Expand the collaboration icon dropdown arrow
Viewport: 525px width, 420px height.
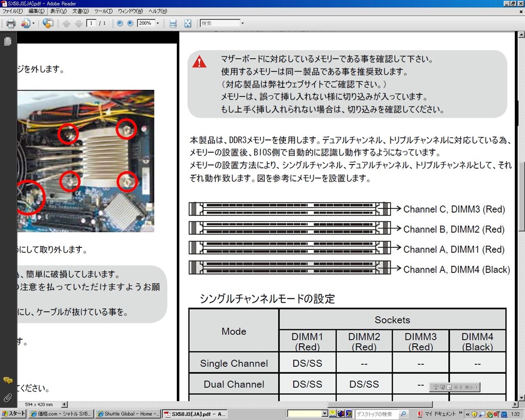point(33,24)
